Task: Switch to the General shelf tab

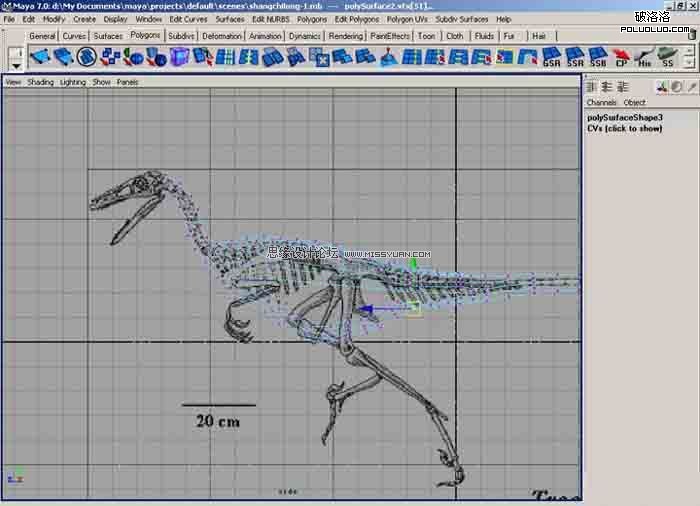Action: click(42, 36)
